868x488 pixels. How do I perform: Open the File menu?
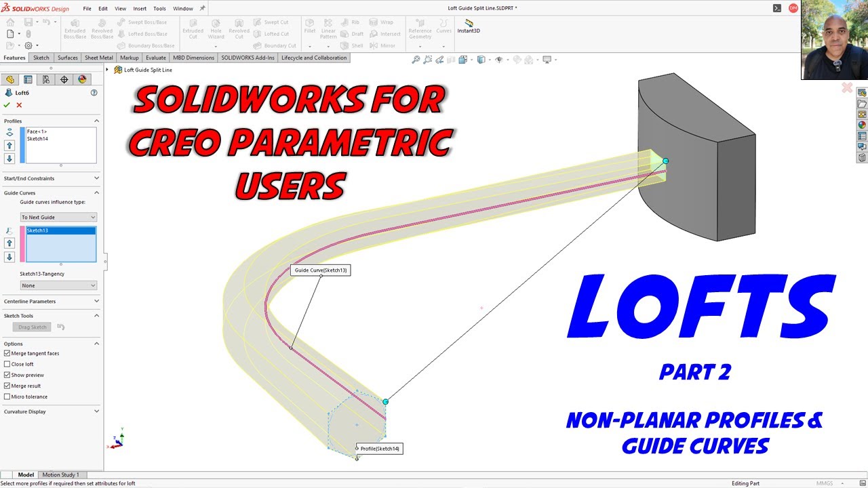pos(87,9)
